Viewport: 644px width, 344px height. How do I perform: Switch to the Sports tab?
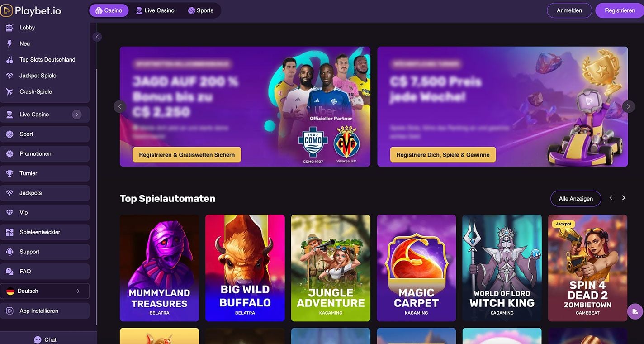[x=200, y=10]
